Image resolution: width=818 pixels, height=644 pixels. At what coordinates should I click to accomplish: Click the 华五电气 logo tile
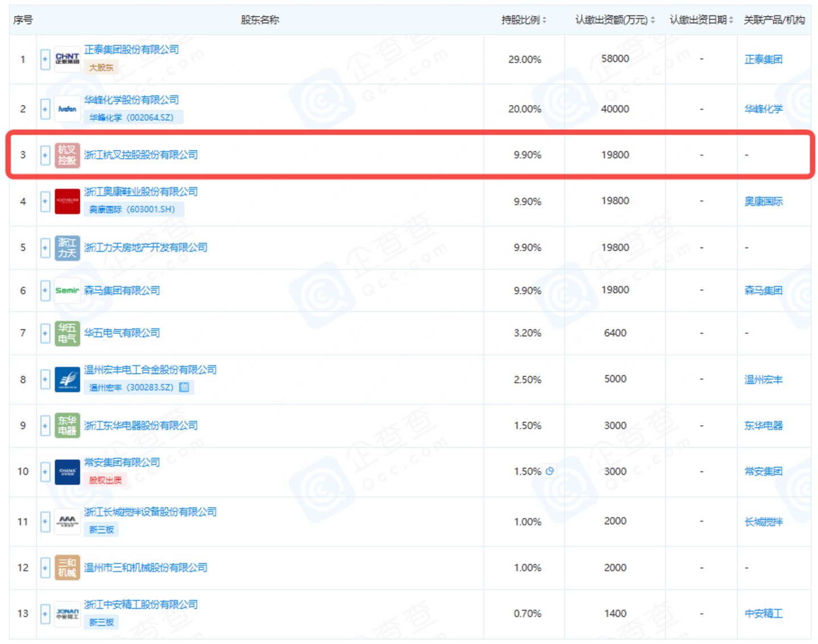pos(67,333)
